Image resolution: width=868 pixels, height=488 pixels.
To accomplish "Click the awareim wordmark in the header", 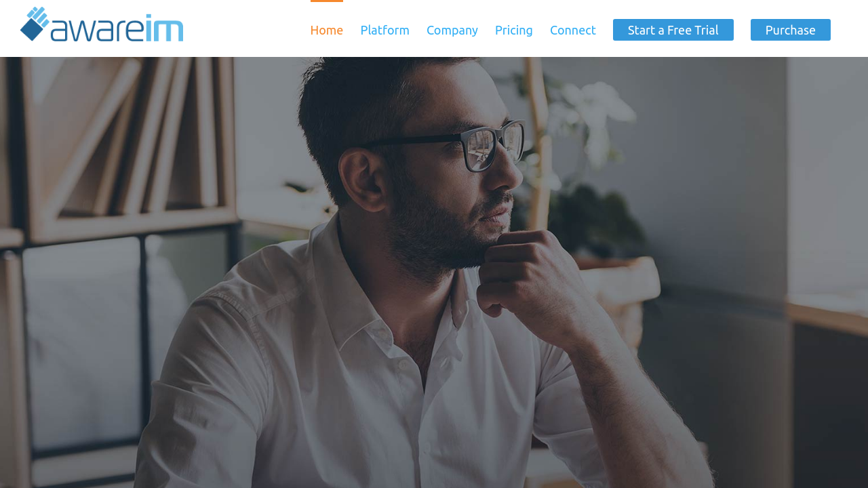I will coord(116,29).
